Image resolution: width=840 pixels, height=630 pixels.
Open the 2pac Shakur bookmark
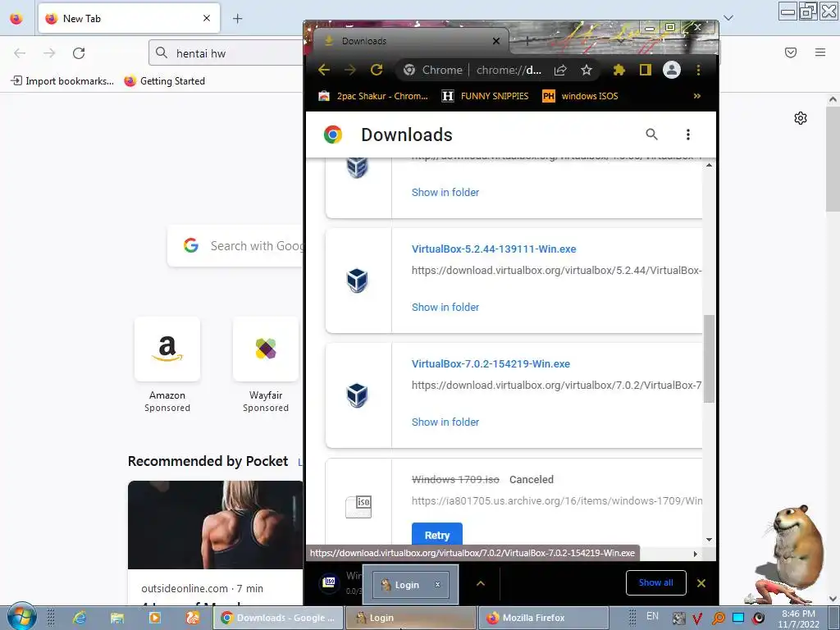374,96
